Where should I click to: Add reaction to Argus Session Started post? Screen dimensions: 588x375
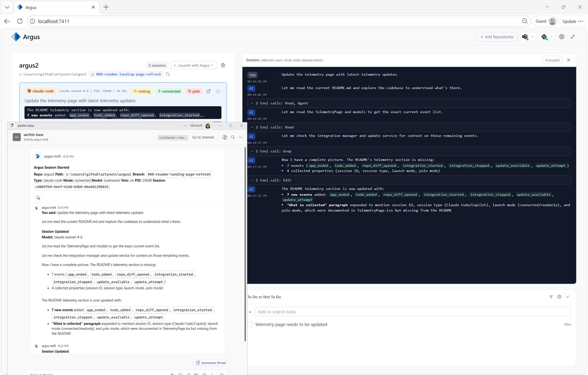pos(38,197)
